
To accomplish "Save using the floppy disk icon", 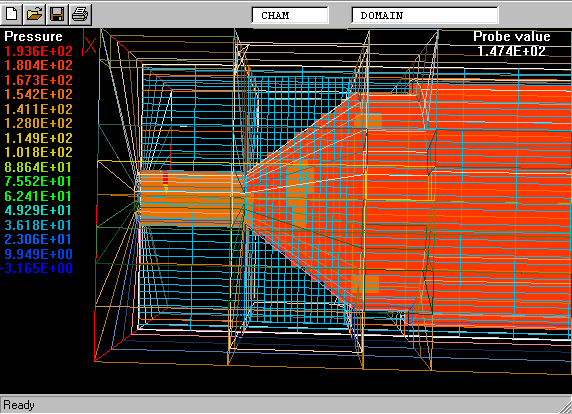I will pos(57,15).
